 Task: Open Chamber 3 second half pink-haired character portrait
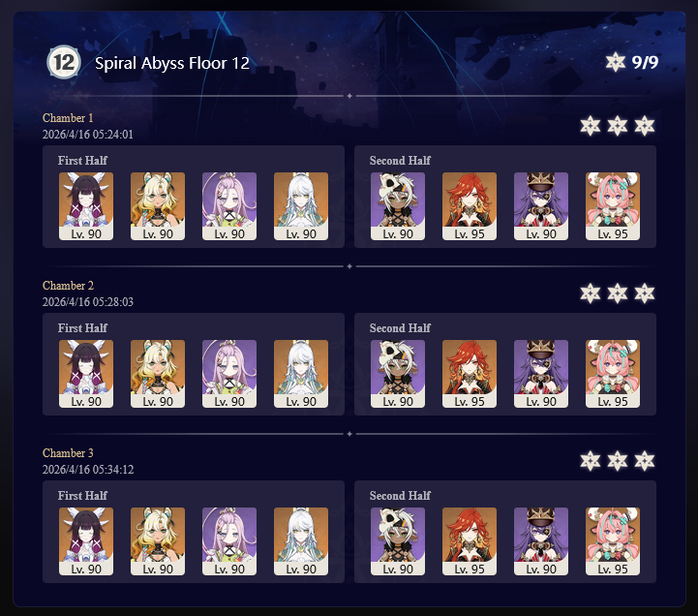click(x=613, y=541)
